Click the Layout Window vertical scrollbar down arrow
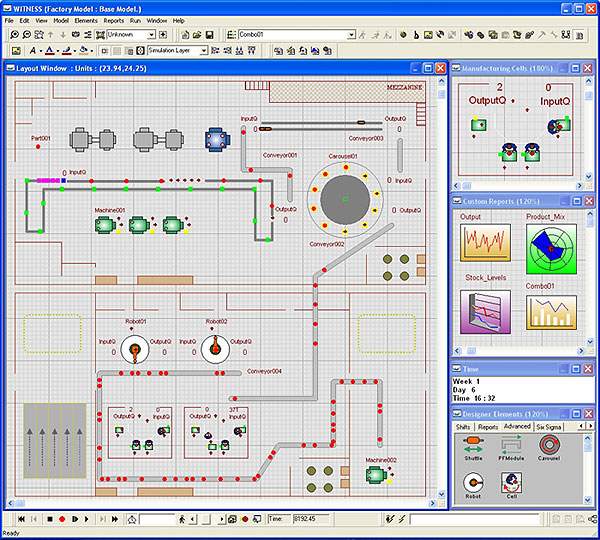 tap(442, 494)
